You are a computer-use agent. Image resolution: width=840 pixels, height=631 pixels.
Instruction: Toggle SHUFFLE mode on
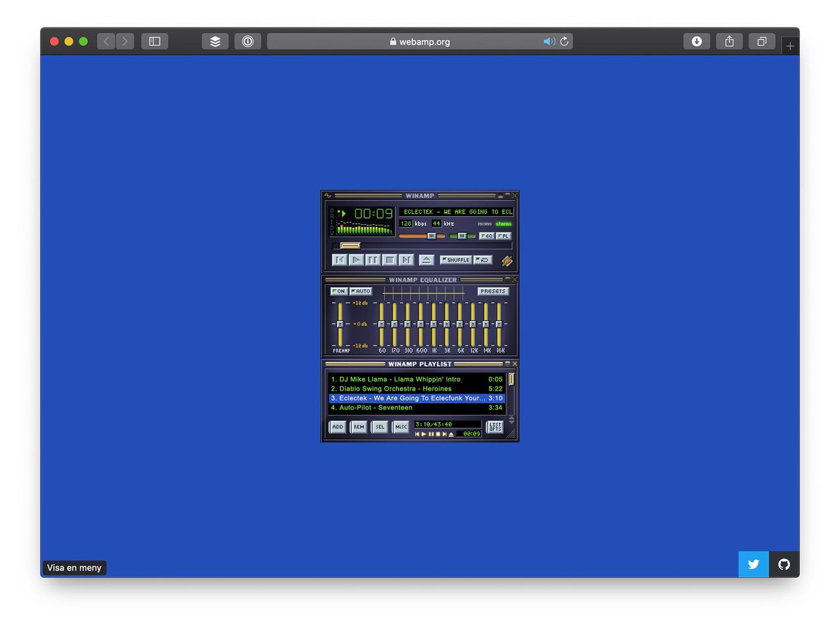(x=455, y=259)
